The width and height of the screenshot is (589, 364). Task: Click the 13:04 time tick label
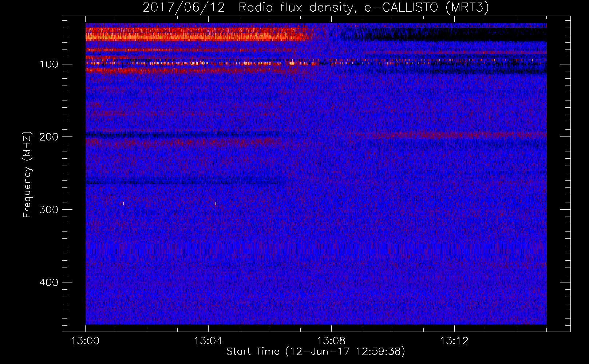click(208, 341)
